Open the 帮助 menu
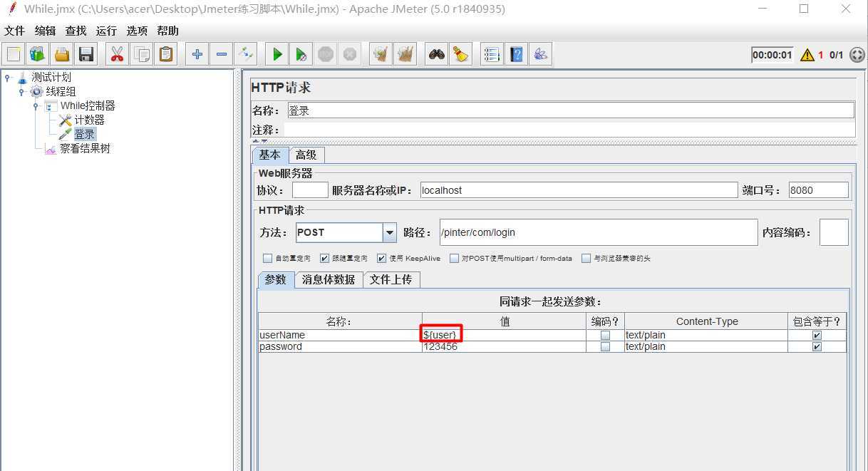This screenshot has width=868, height=471. (x=167, y=31)
